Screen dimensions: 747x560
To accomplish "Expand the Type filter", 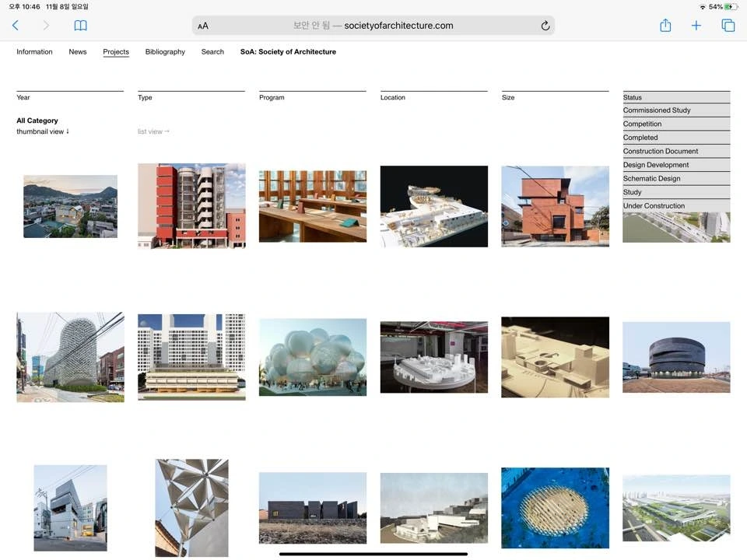I will click(191, 97).
